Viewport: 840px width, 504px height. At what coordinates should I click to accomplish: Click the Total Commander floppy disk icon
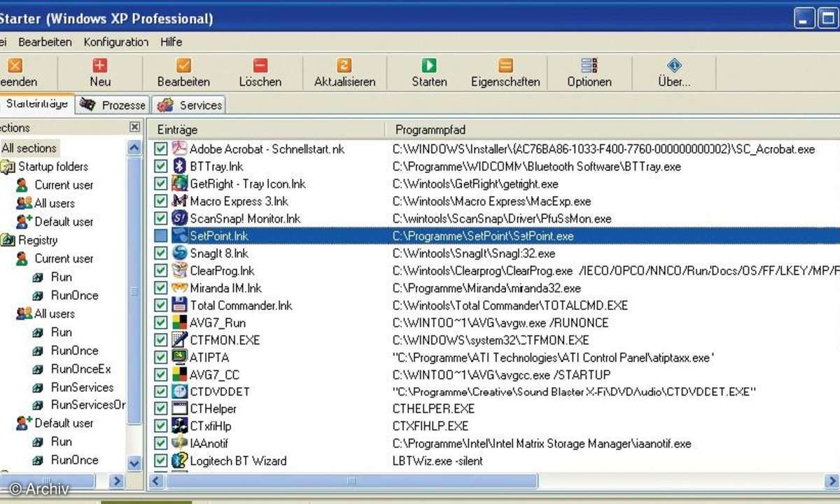coord(180,305)
